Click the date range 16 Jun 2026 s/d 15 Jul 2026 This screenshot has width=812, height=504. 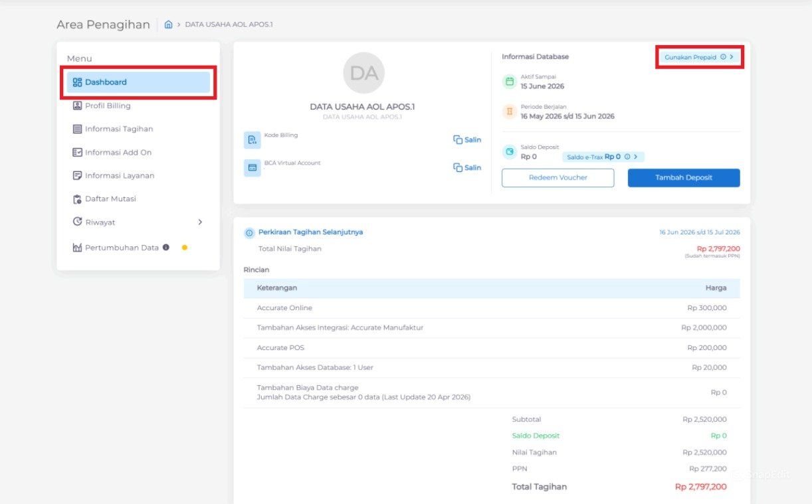tap(699, 232)
